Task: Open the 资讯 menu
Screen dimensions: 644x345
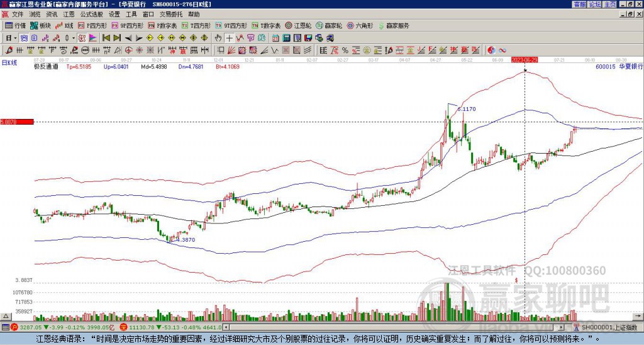Action: 52,14
